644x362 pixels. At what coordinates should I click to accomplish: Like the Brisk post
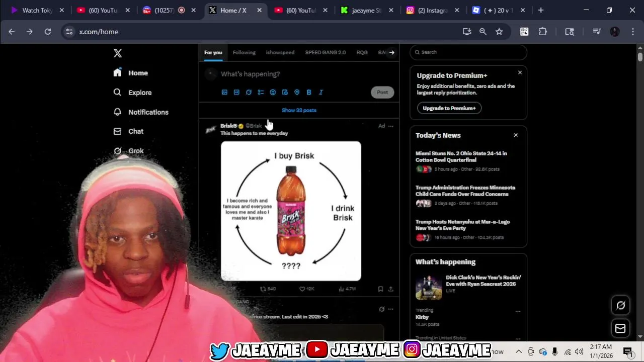coord(307,289)
